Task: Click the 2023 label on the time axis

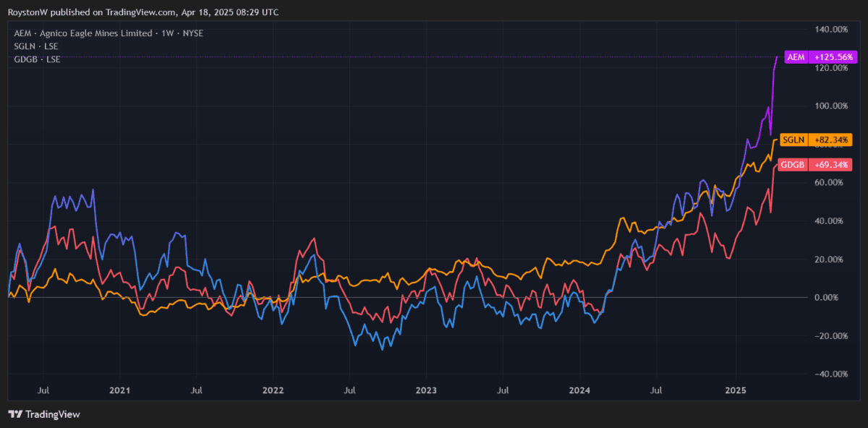Action: [427, 390]
